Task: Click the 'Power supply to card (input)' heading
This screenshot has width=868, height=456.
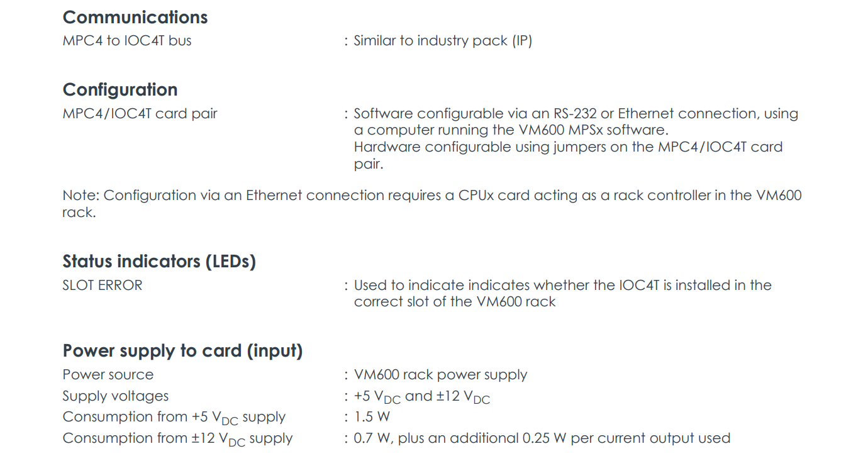Action: 182,351
